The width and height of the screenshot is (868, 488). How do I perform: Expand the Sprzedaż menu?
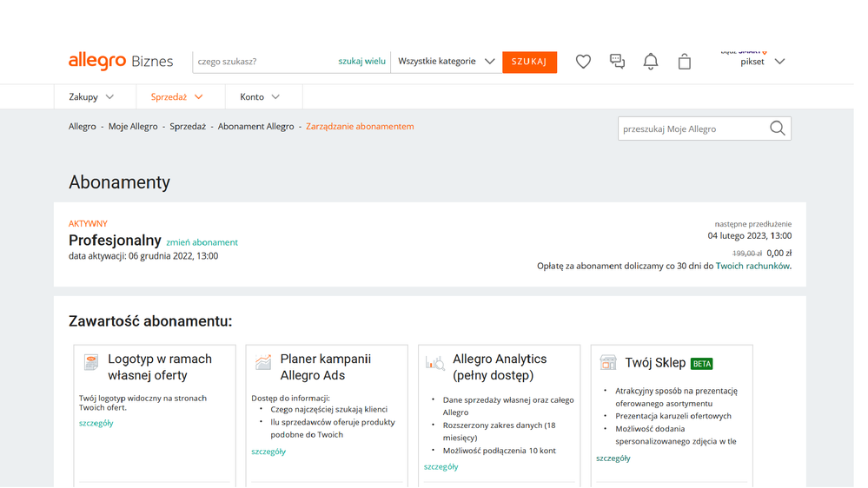pyautogui.click(x=177, y=97)
